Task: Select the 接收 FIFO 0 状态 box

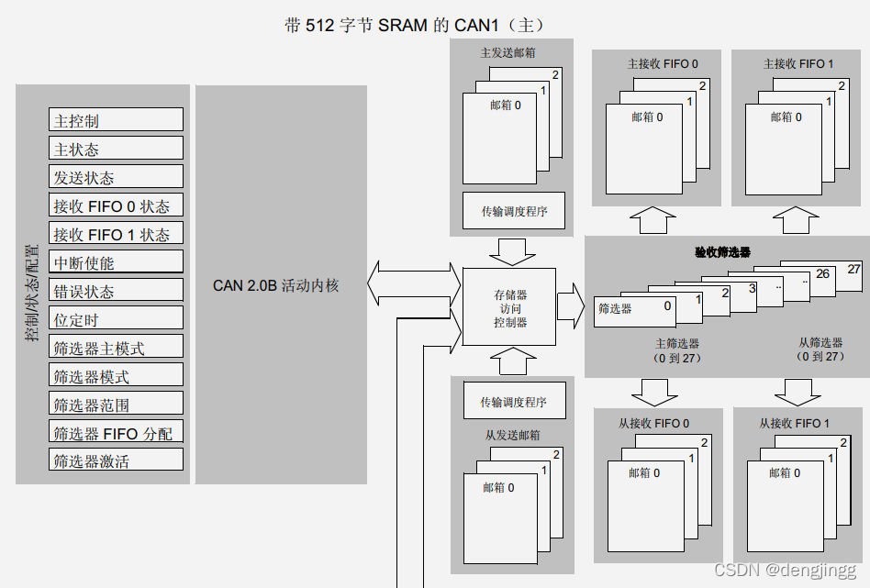Action: [116, 205]
